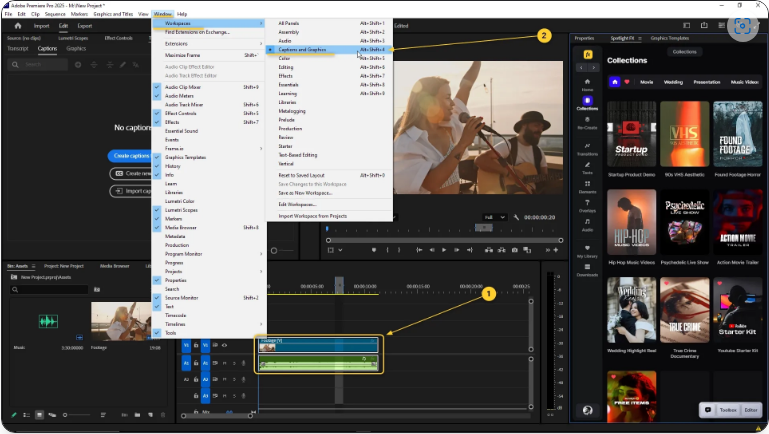
Task: Click the search magnifier in Captions panel
Action: point(15,65)
